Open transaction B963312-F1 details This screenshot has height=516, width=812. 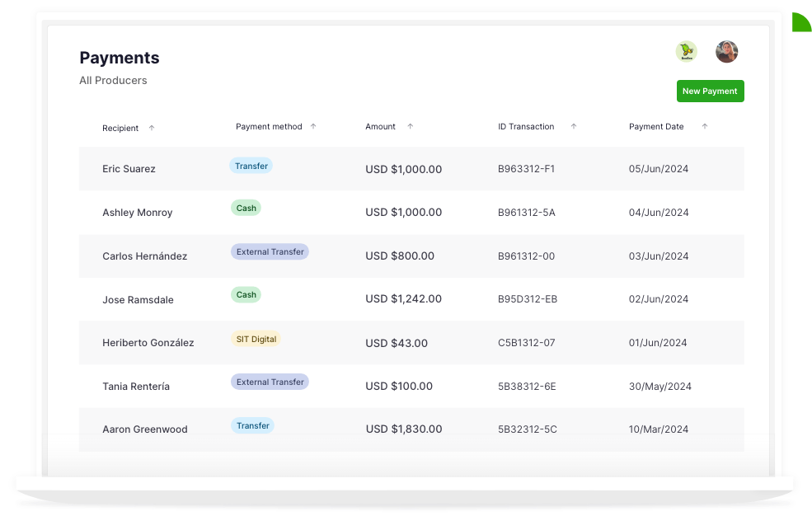click(x=528, y=168)
